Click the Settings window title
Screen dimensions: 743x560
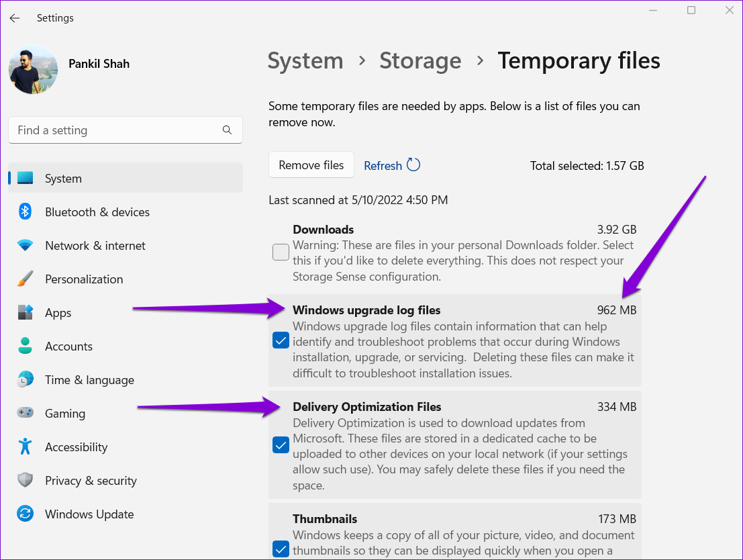(x=55, y=18)
